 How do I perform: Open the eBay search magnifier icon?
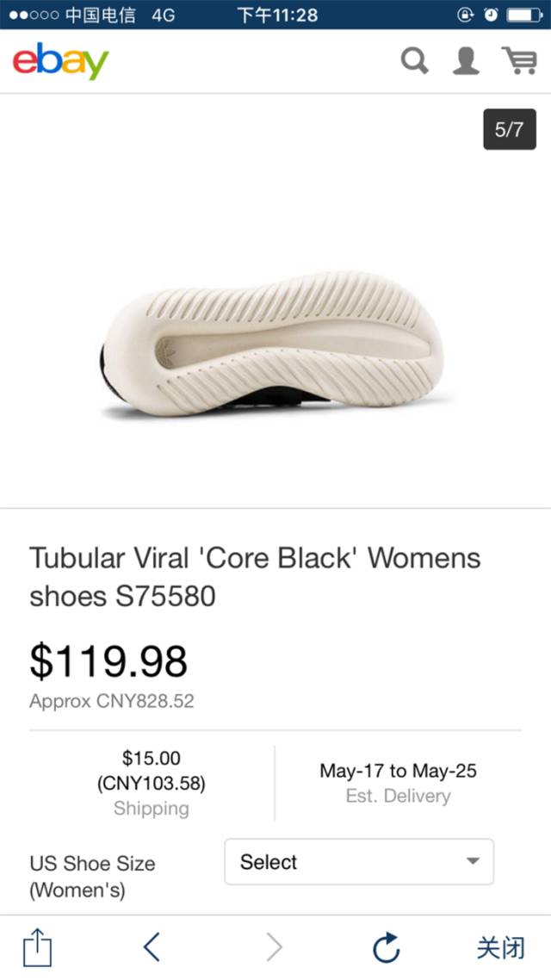[x=414, y=61]
